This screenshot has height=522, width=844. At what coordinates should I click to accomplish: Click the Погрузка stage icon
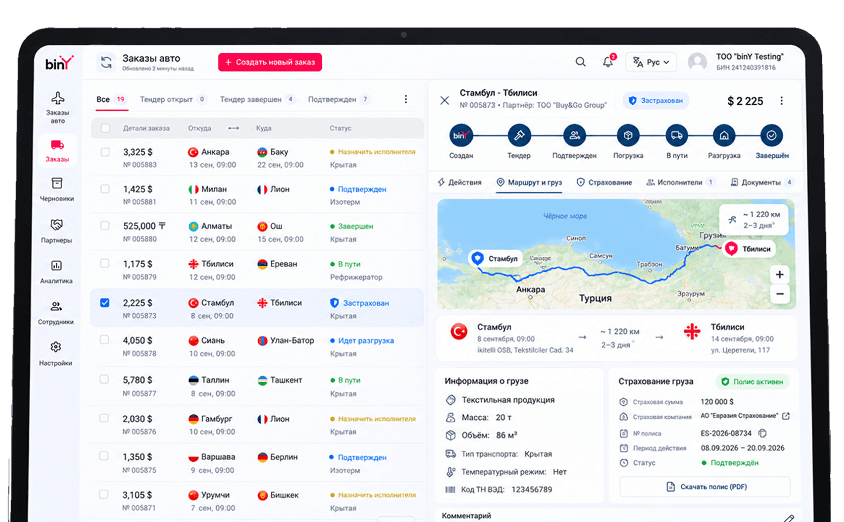pos(628,135)
